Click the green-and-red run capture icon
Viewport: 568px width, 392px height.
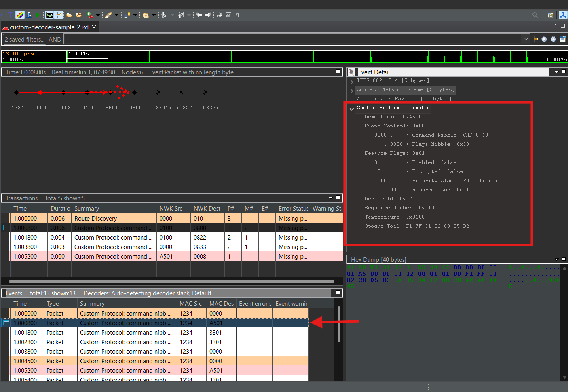[90, 15]
